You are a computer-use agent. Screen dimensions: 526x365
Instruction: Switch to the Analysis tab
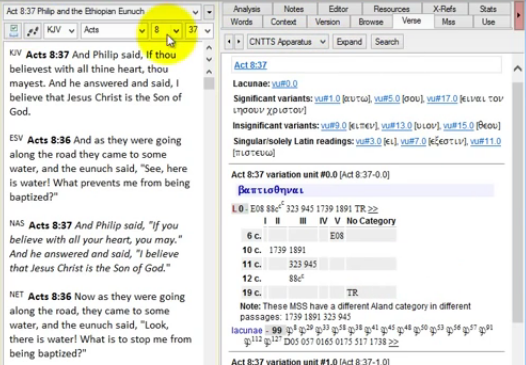pyautogui.click(x=247, y=9)
